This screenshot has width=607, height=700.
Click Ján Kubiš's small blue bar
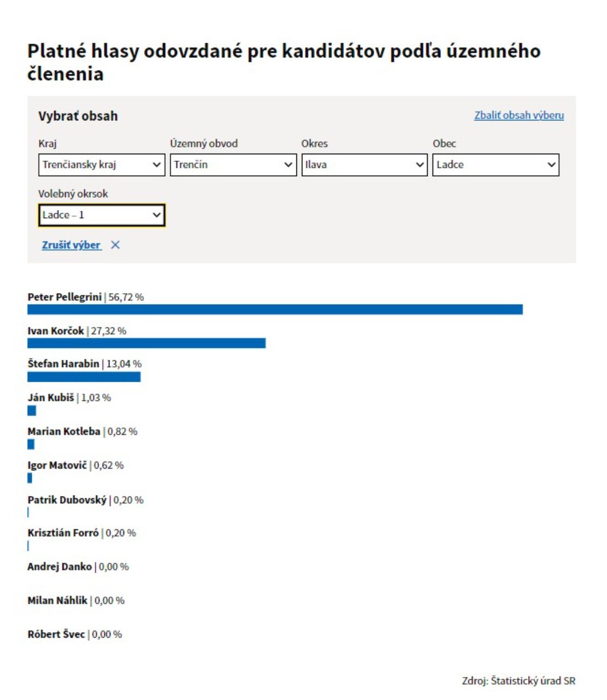point(32,411)
